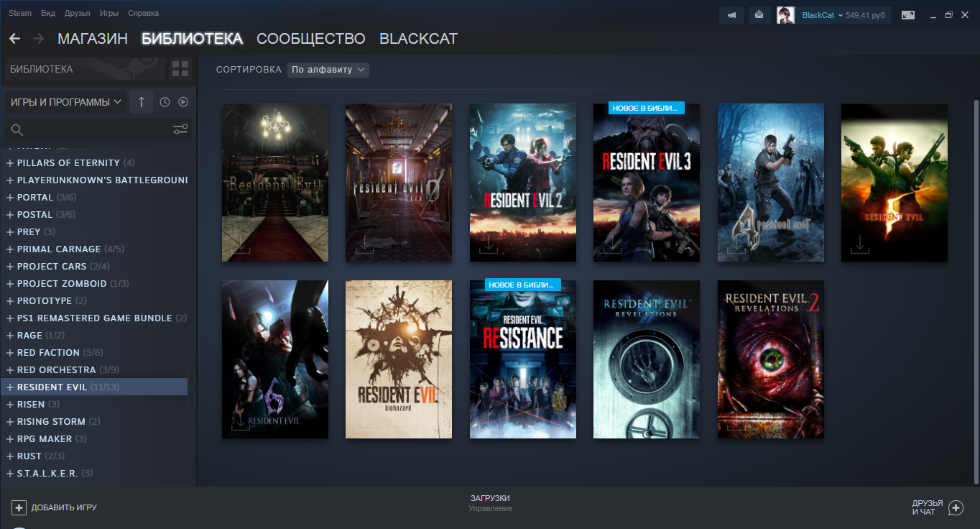Click the advanced filter sliders icon

coord(180,129)
